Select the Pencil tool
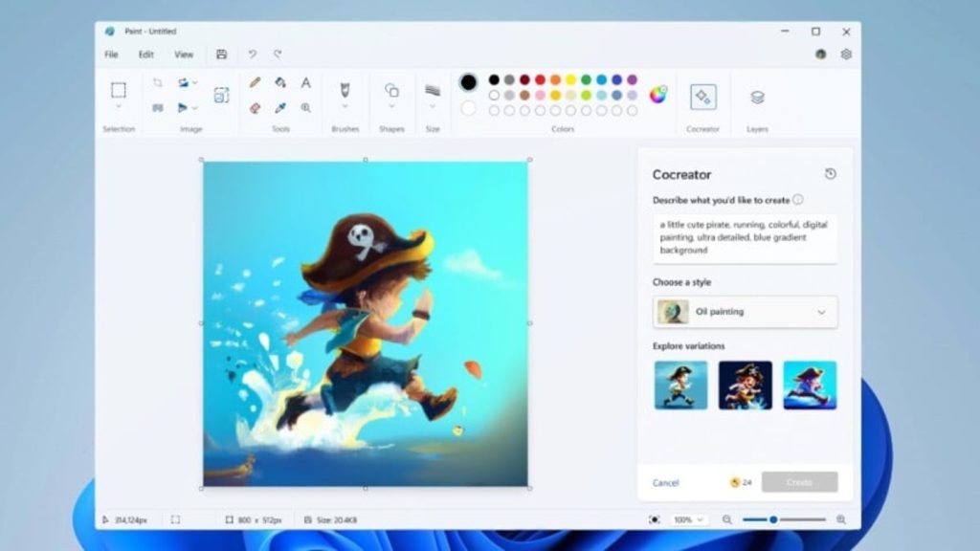The width and height of the screenshot is (980, 551). [x=254, y=83]
